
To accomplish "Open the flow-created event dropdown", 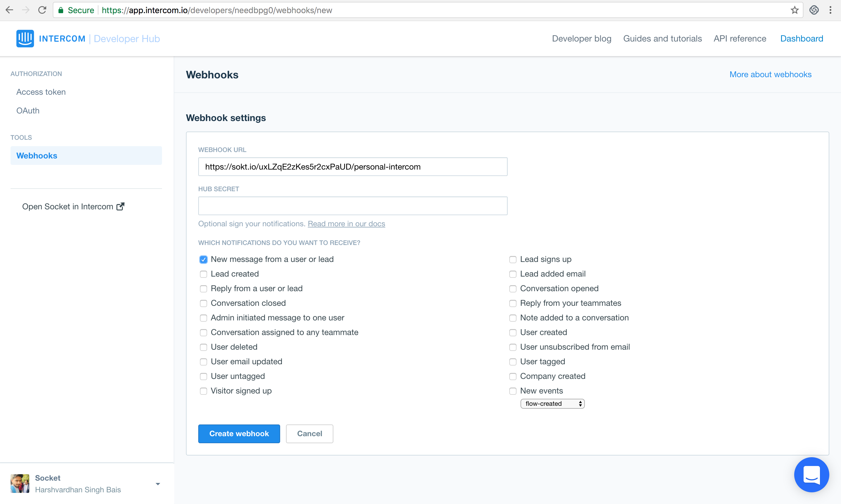I will tap(552, 403).
